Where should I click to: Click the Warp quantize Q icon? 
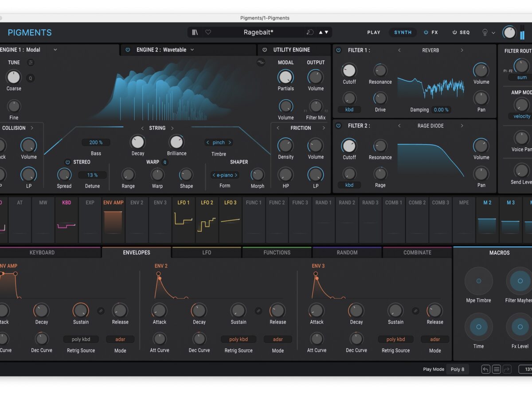[165, 162]
